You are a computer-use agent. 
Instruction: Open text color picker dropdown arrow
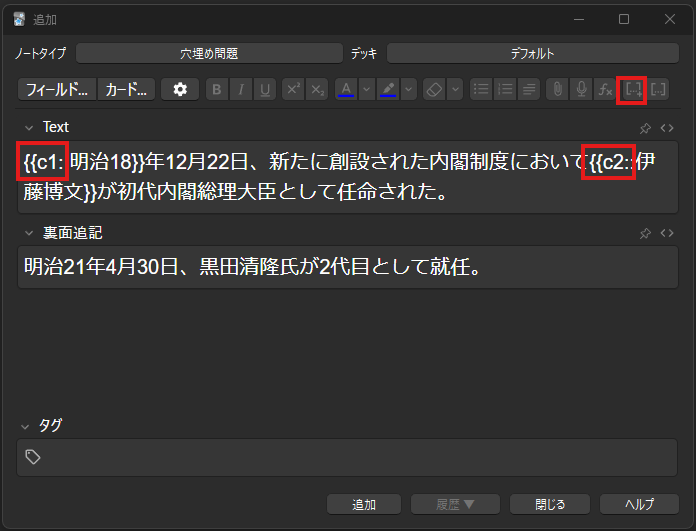coord(367,89)
